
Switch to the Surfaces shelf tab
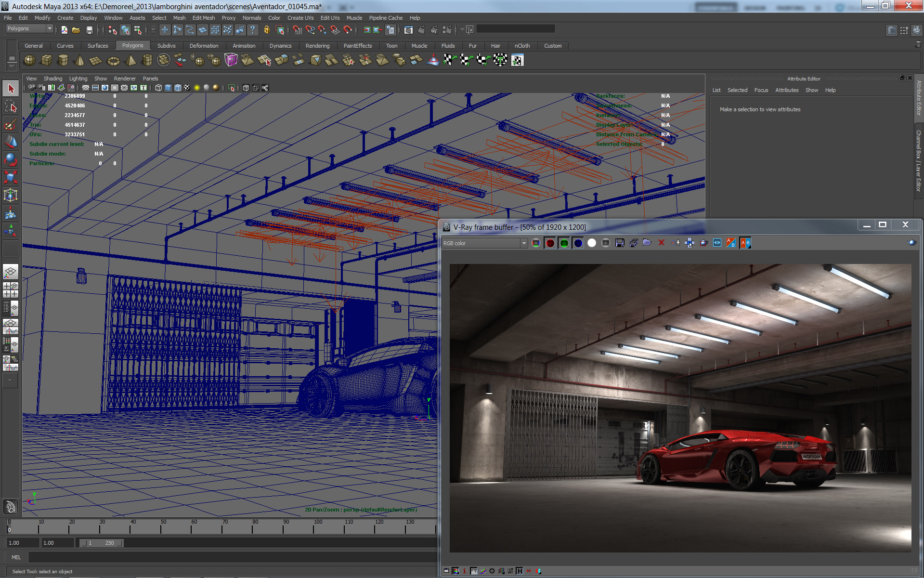pyautogui.click(x=98, y=46)
